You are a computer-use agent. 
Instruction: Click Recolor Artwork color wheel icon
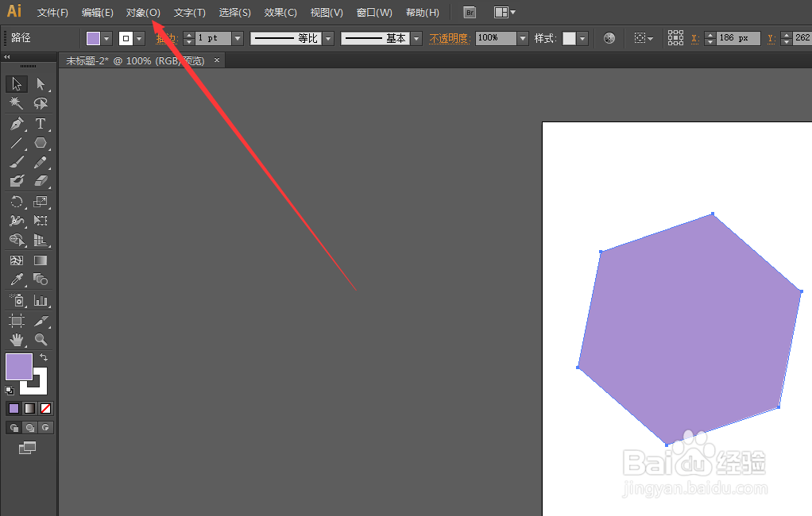click(609, 38)
